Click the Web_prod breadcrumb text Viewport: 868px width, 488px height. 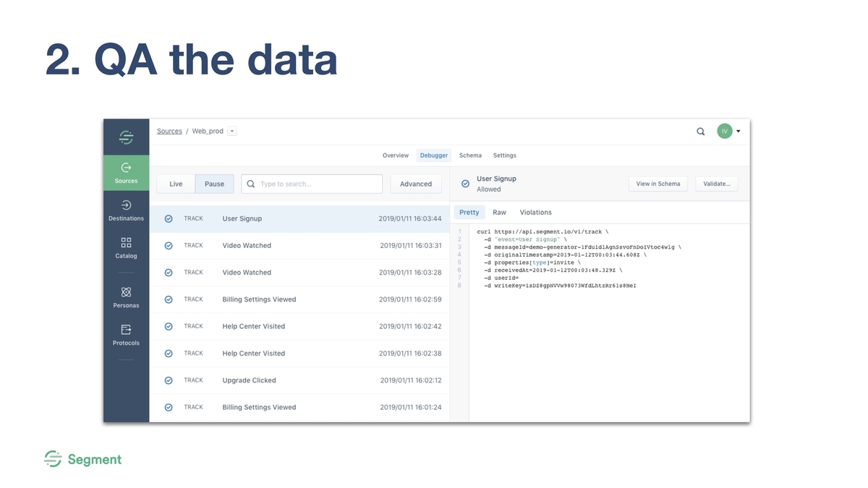208,132
